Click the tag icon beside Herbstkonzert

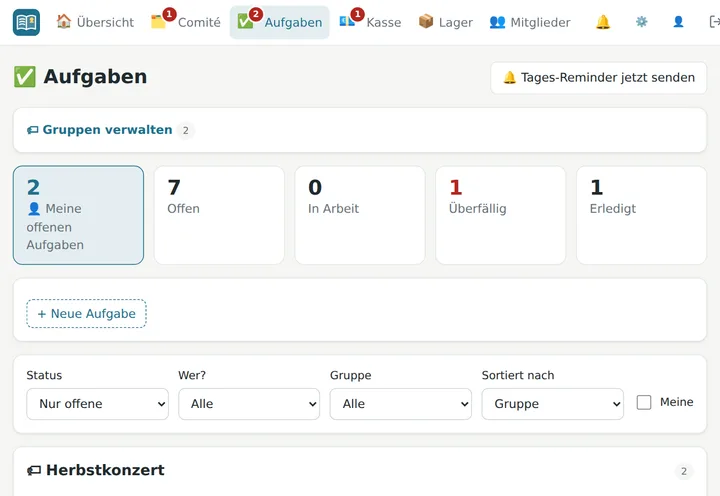[34, 470]
